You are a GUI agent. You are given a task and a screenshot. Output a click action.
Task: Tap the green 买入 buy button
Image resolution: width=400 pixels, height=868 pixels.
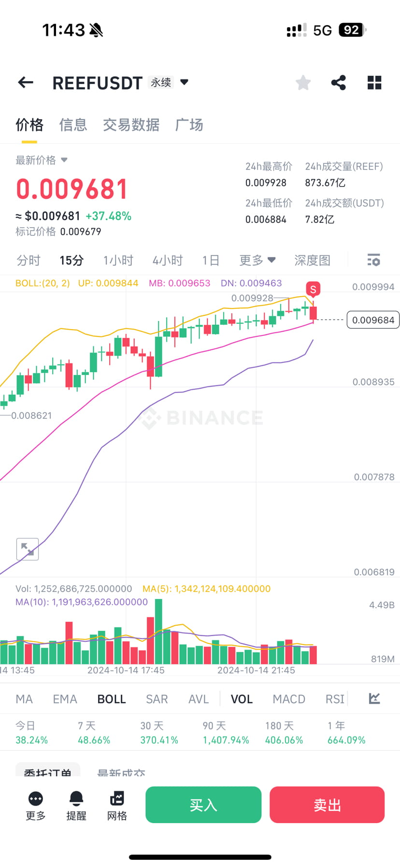point(203,805)
